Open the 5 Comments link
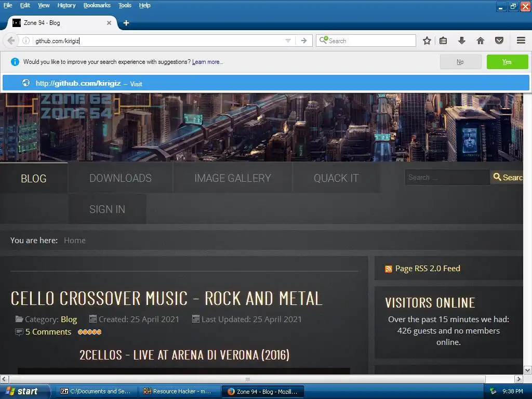The width and height of the screenshot is (532, 399). pyautogui.click(x=48, y=332)
